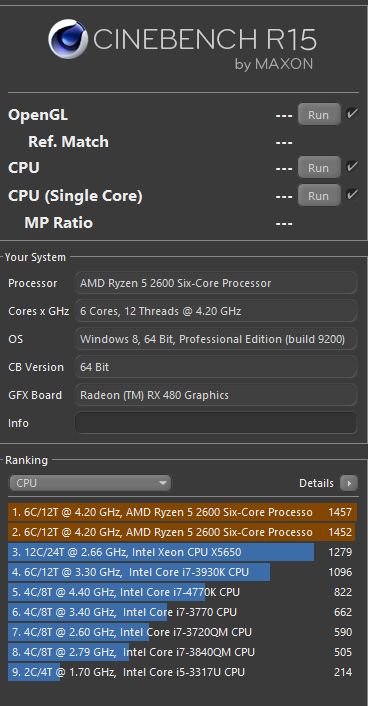This screenshot has width=368, height=706.
Task: Run the OpenGL benchmark
Action: click(x=319, y=114)
